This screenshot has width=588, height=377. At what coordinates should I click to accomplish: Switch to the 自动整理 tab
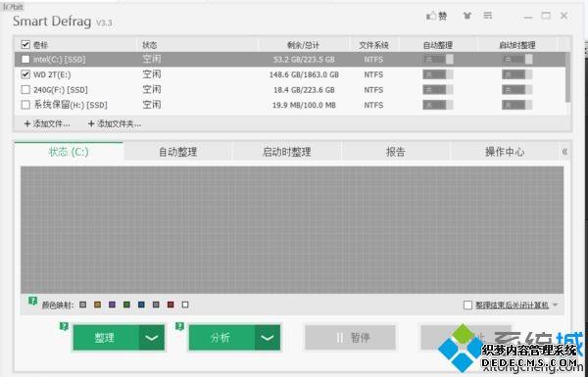177,152
